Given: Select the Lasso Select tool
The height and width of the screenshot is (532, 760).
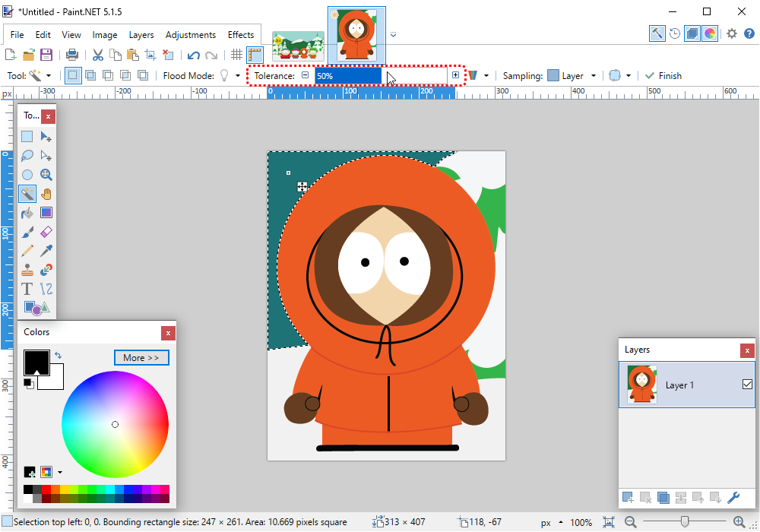Looking at the screenshot, I should (x=27, y=156).
